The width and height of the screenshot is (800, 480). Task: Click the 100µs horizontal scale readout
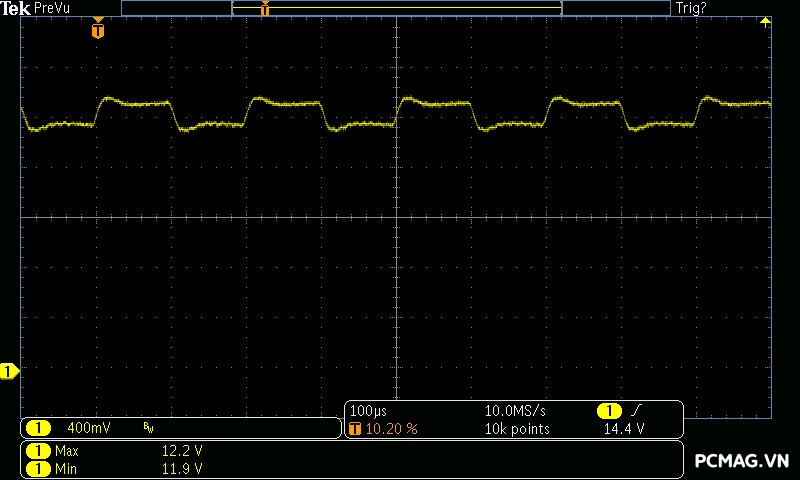(368, 411)
